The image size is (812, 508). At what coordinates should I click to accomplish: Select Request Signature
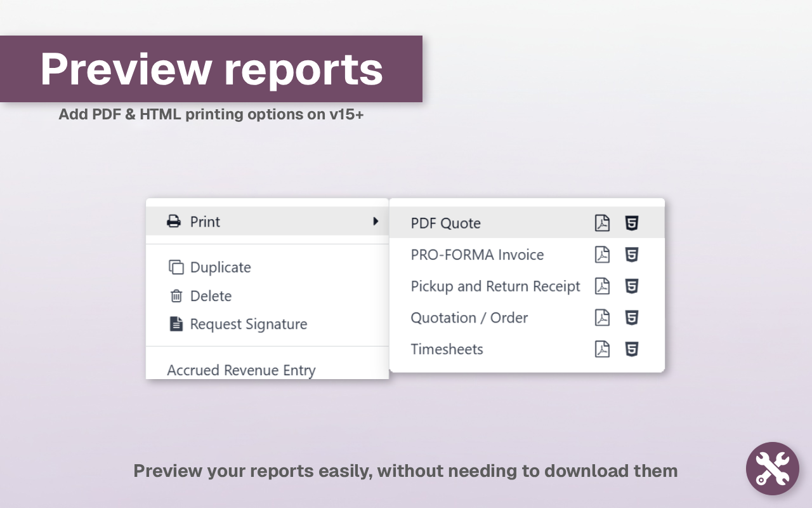(x=249, y=324)
